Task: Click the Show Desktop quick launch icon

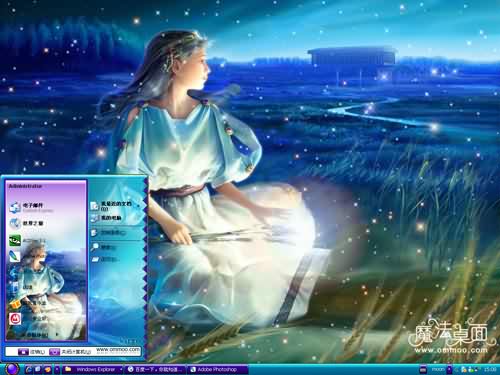Action: [38, 369]
